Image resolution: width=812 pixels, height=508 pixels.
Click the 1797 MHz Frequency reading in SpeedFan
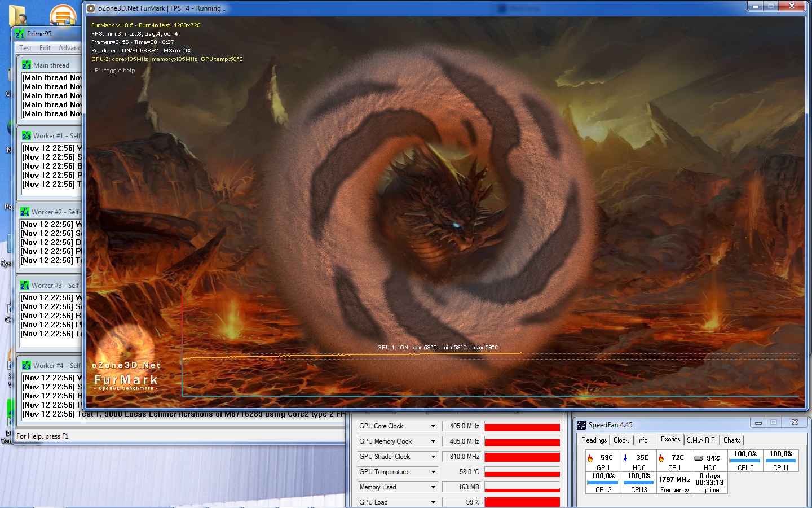(674, 480)
